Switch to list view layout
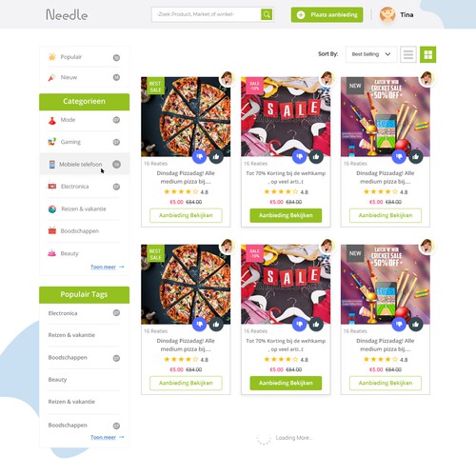 (x=408, y=54)
